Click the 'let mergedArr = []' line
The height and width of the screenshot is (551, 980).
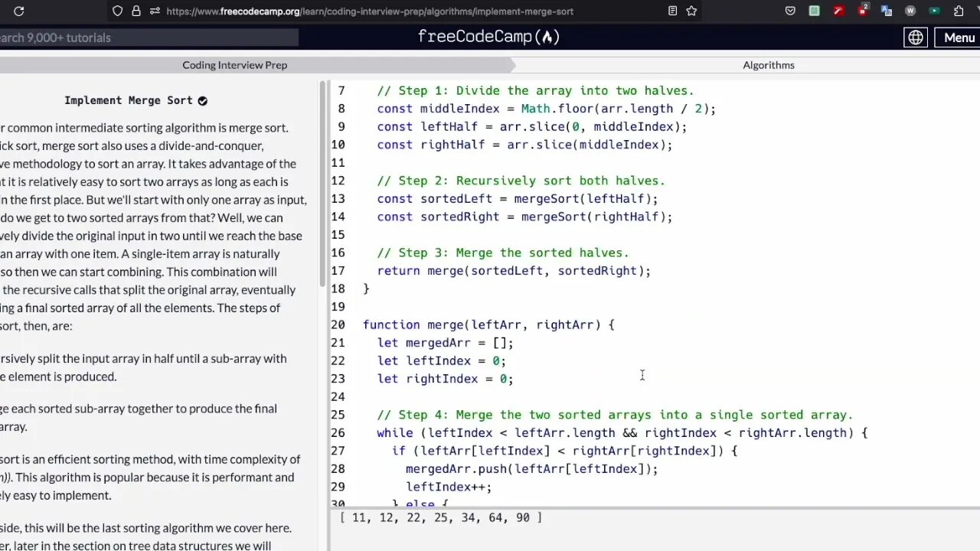(x=445, y=343)
